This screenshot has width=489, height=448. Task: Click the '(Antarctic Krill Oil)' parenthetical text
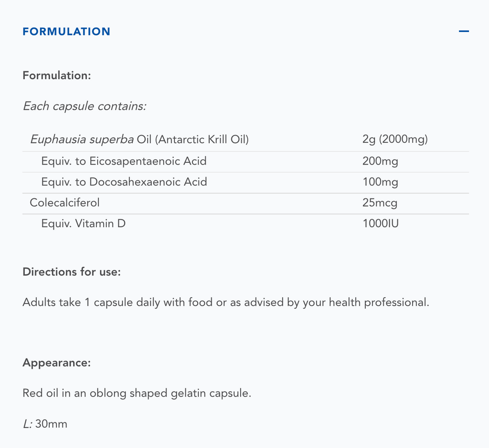(x=202, y=140)
